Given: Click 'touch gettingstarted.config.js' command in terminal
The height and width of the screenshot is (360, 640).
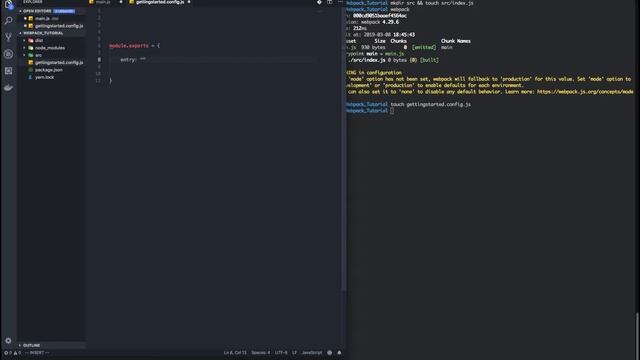Looking at the screenshot, I should [x=431, y=104].
